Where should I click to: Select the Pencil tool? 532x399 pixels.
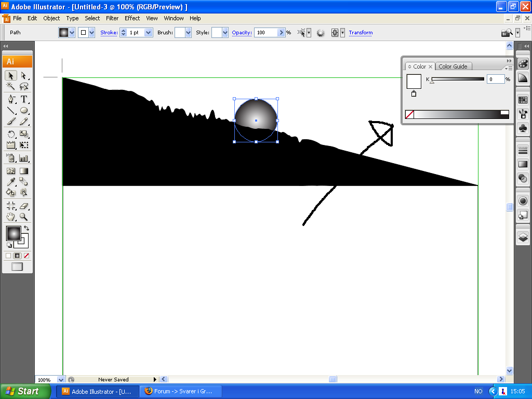(24, 121)
